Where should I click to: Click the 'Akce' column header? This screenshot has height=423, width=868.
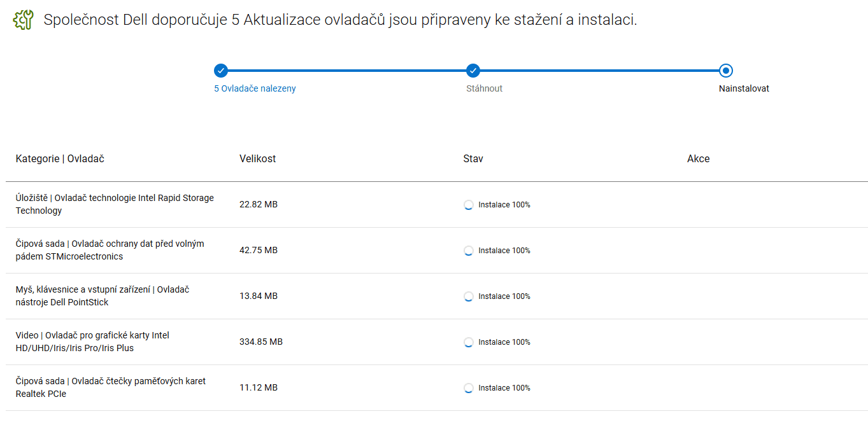pos(698,158)
